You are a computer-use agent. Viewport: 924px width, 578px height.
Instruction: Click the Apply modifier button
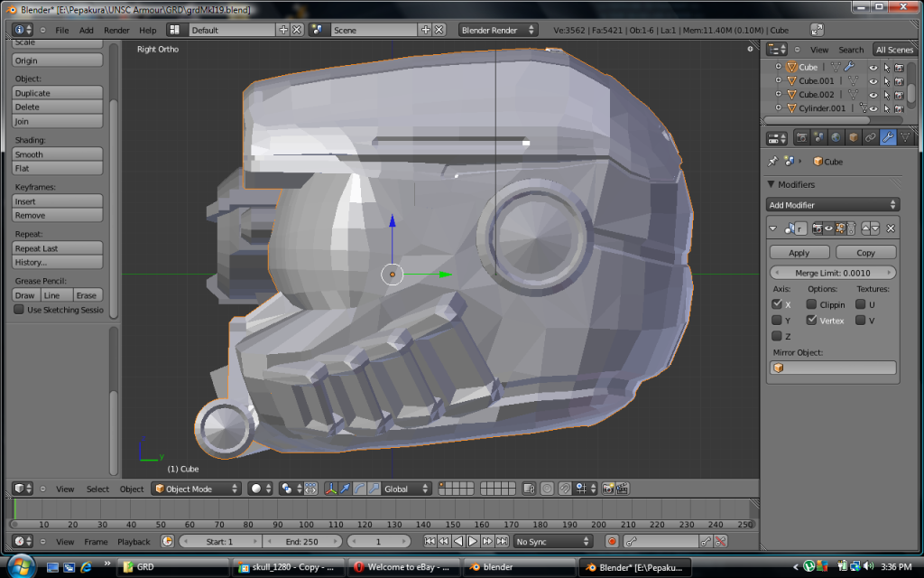coord(799,253)
